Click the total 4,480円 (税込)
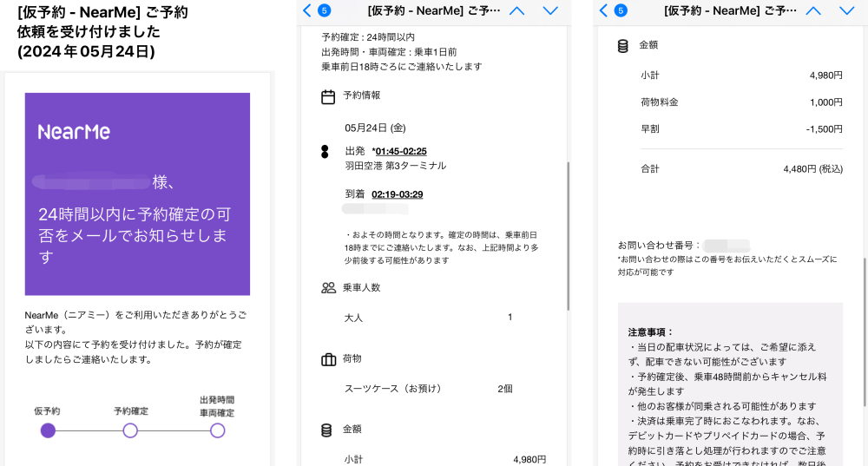 coord(812,169)
